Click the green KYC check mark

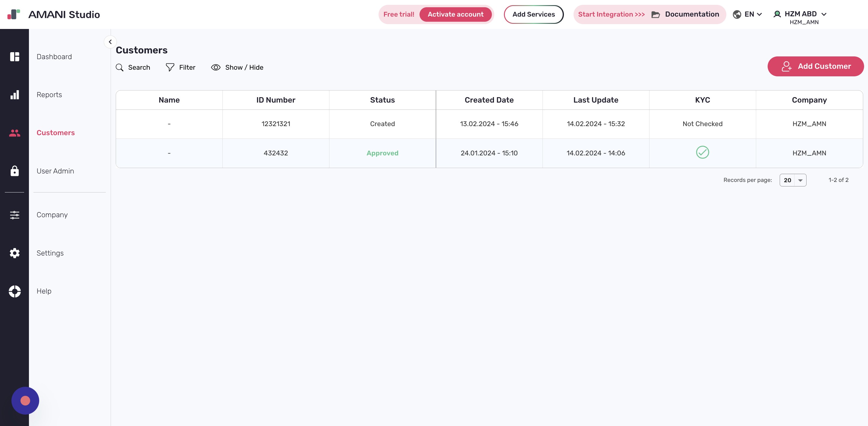[x=702, y=152]
